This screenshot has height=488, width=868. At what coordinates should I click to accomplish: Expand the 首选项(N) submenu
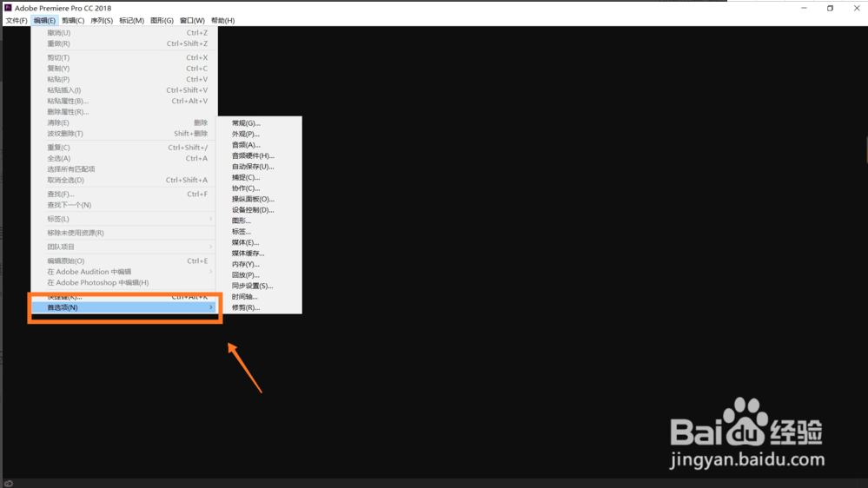tap(124, 307)
